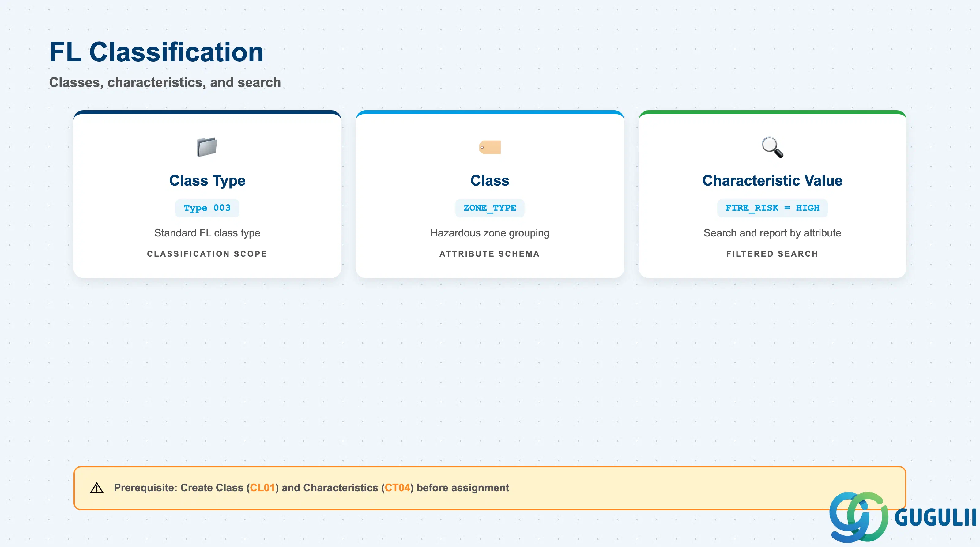Click the Gugulii logo
The image size is (980, 547).
(x=903, y=517)
